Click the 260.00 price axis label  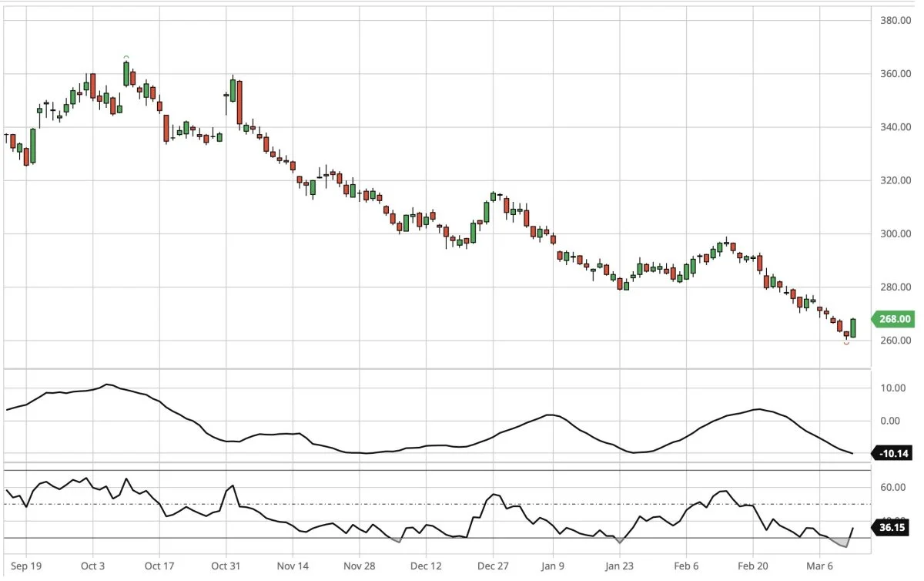point(896,341)
